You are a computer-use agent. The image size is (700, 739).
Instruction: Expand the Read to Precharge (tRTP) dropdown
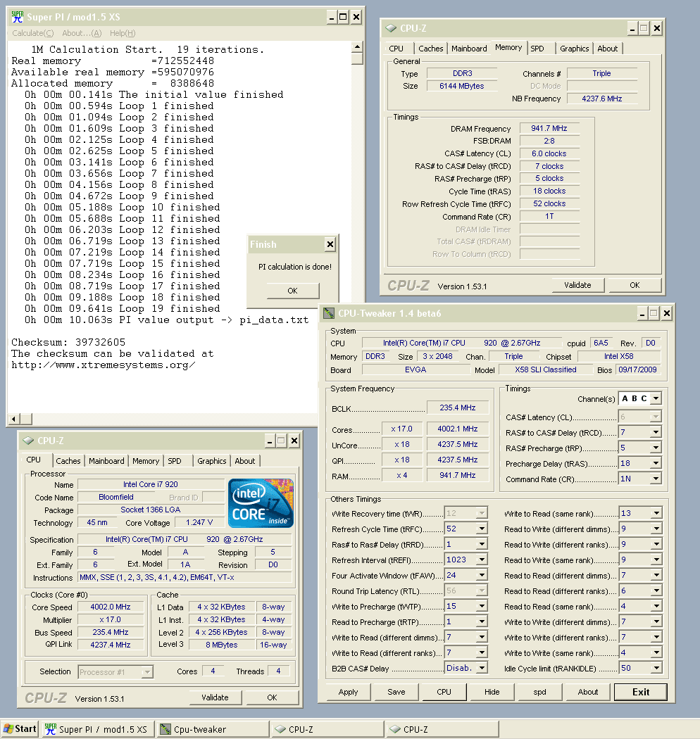pyautogui.click(x=482, y=622)
